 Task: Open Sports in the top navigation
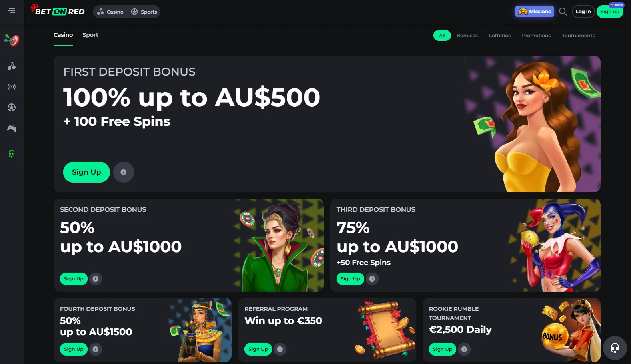tap(144, 12)
